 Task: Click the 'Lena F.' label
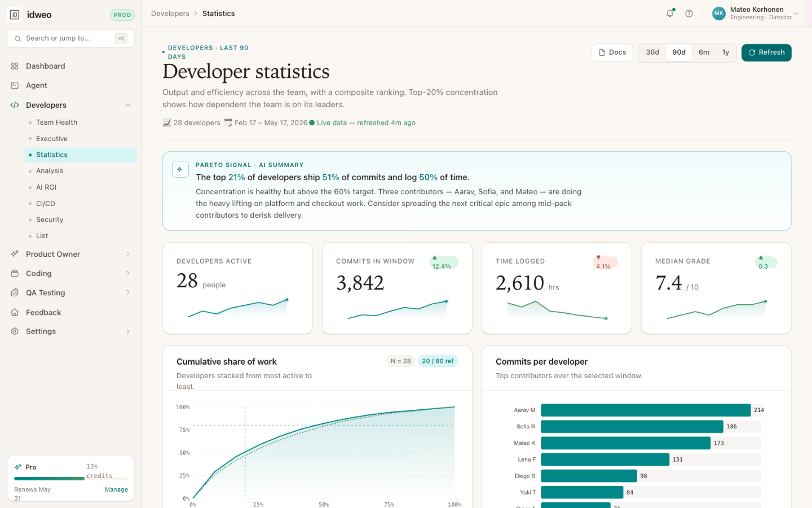pos(527,459)
